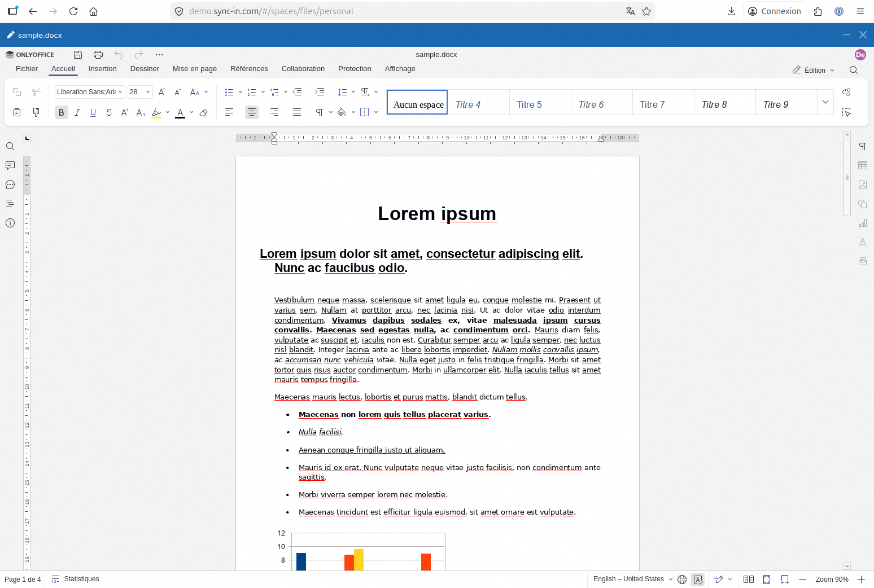Open English – United States language dropdown
Screen dimensions: 874x588
633,579
